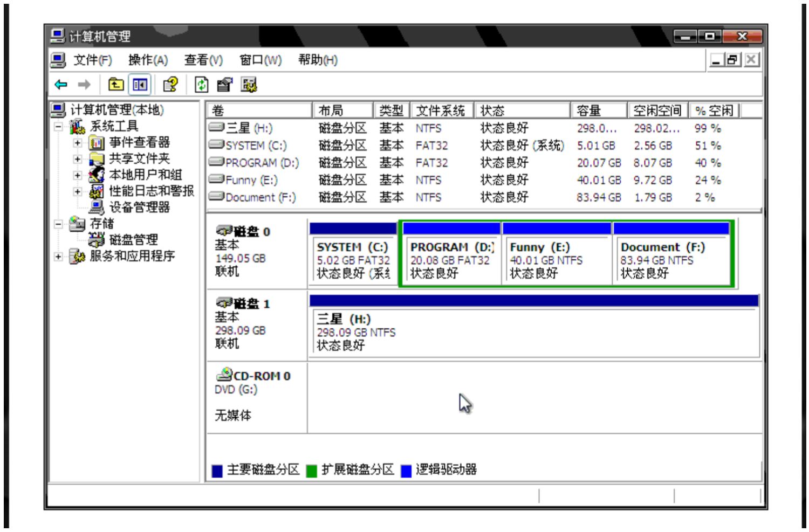The width and height of the screenshot is (809, 532).
Task: Expand the 共享文件夹 node
Action: (78, 159)
